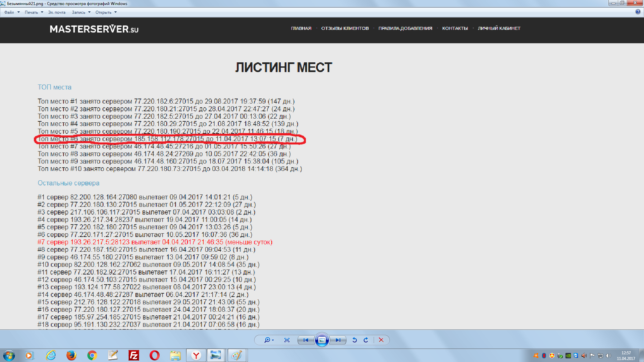This screenshot has height=362, width=644.
Task: Click the Эл. почта menu item
Action: (57, 12)
